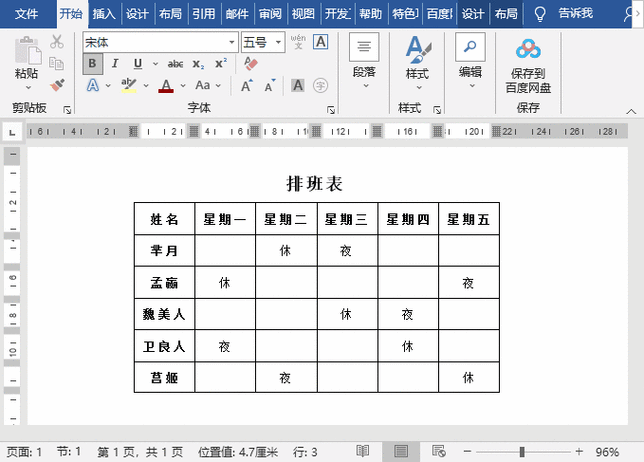Click the Enclose Characters icon
The width and height of the screenshot is (644, 462).
[x=320, y=85]
